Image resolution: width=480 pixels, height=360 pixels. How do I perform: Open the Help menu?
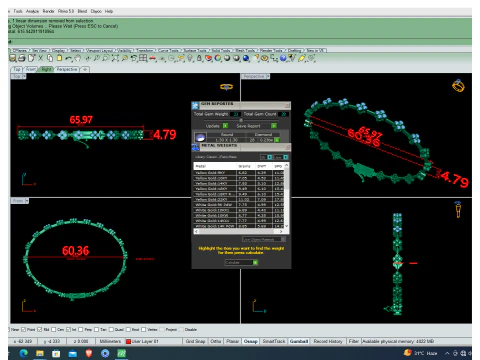tap(109, 11)
